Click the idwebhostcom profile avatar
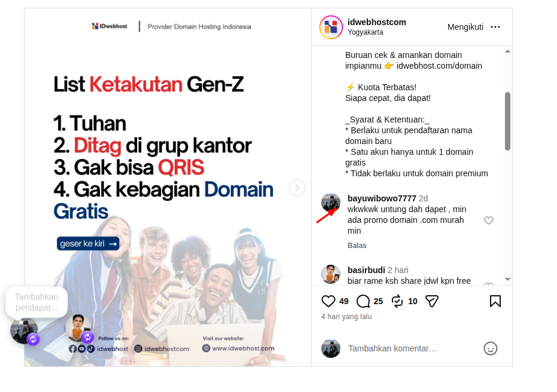 pos(331,27)
